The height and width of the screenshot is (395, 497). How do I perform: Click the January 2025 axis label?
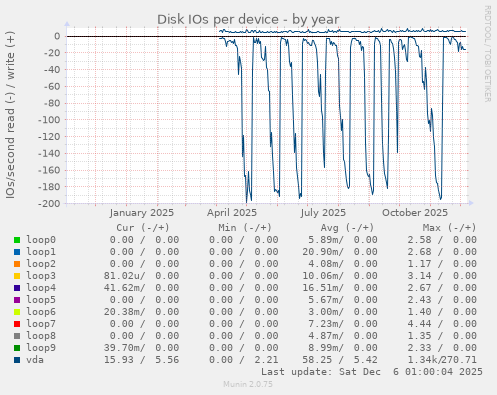click(x=142, y=213)
